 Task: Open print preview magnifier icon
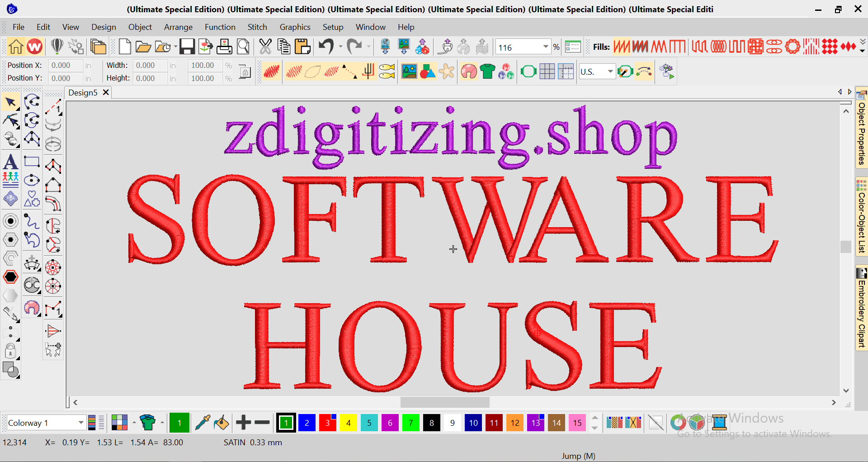pos(243,47)
